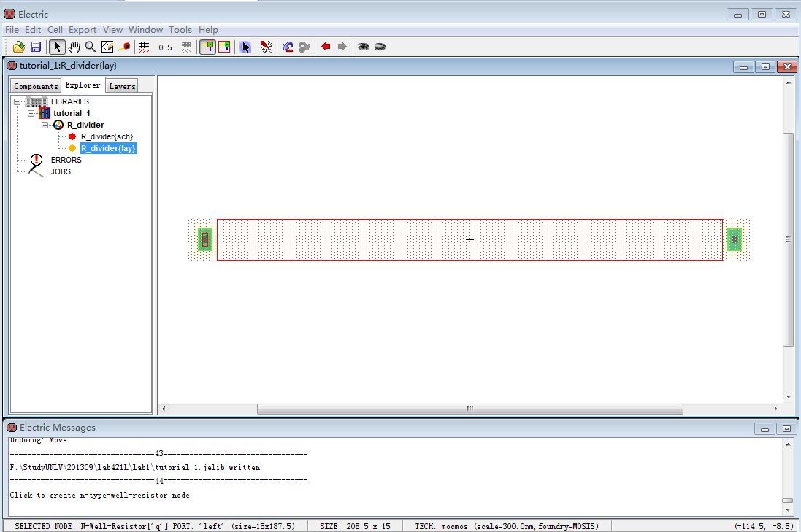Click the open eye expand icon

[x=363, y=47]
